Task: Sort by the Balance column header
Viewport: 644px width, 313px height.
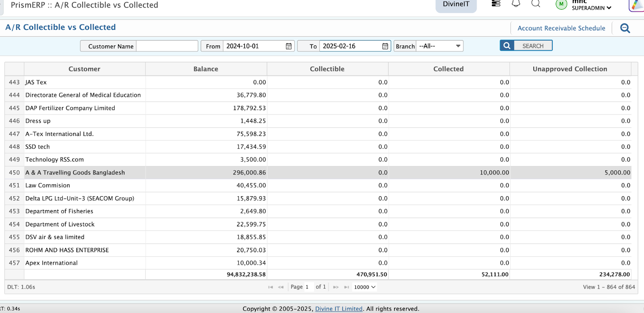Action: coord(206,69)
